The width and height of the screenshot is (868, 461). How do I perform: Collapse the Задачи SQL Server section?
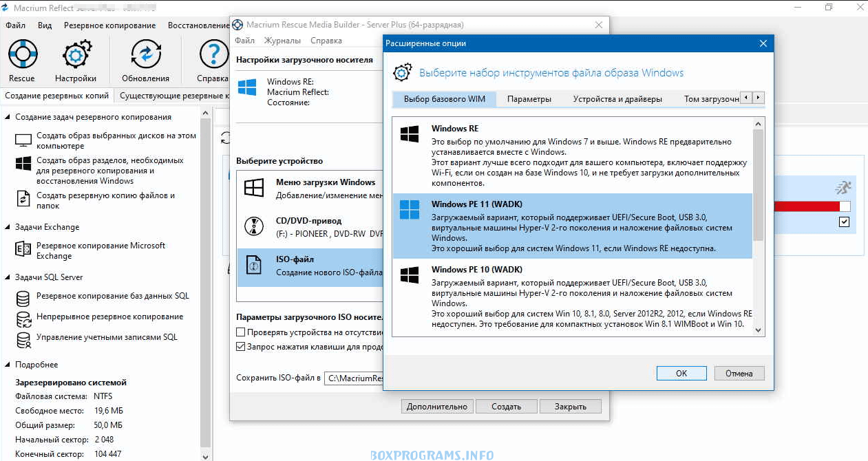point(8,277)
